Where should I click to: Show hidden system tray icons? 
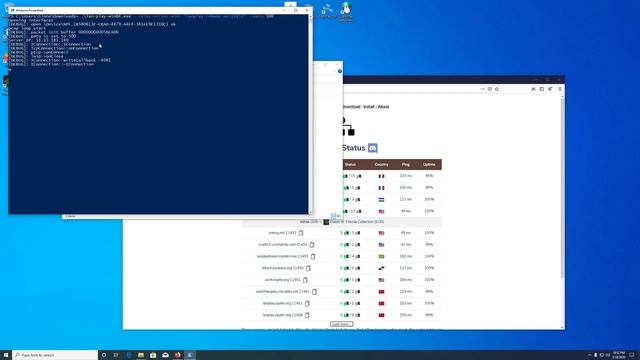589,355
